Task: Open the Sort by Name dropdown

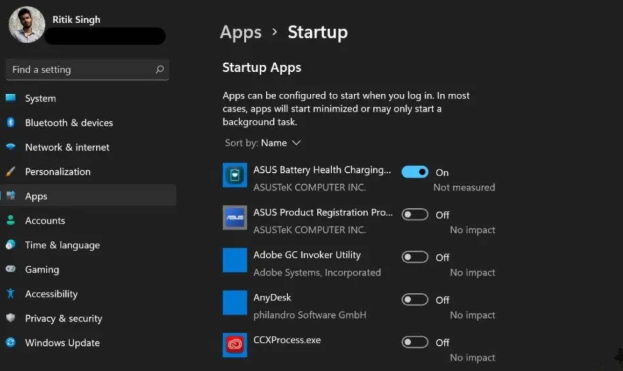Action: coord(263,143)
